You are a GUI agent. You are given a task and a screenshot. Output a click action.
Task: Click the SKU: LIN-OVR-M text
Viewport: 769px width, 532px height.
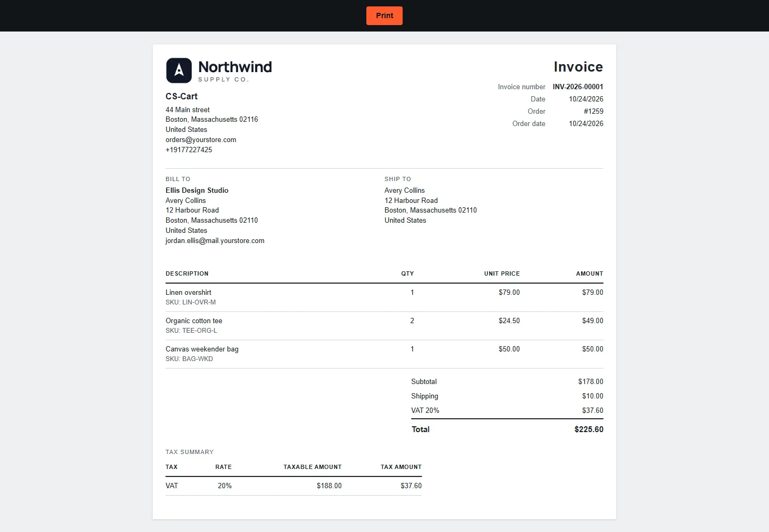[x=191, y=302]
